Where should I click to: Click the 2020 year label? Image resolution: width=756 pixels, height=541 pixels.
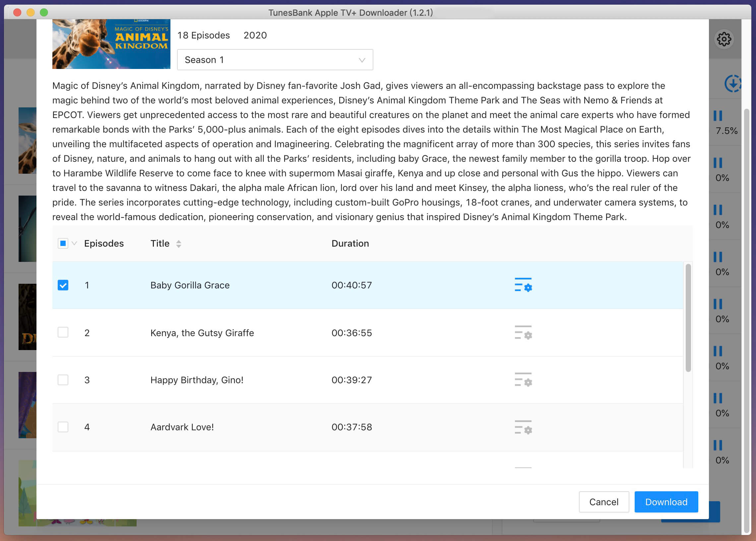click(x=255, y=35)
